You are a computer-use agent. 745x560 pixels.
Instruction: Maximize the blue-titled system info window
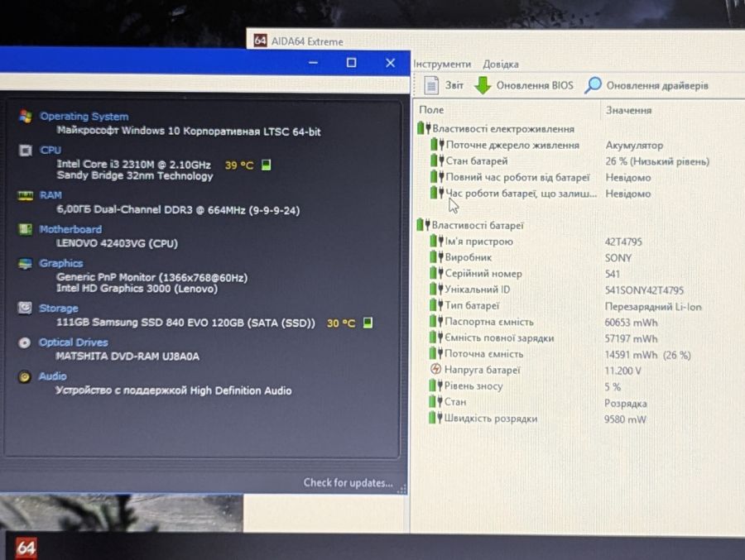click(351, 63)
